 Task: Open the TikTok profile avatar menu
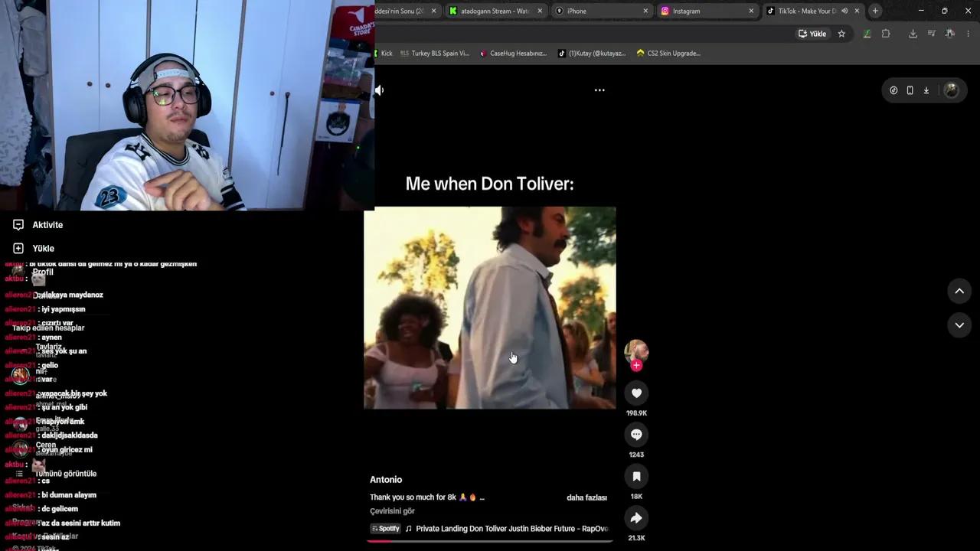pyautogui.click(x=951, y=90)
